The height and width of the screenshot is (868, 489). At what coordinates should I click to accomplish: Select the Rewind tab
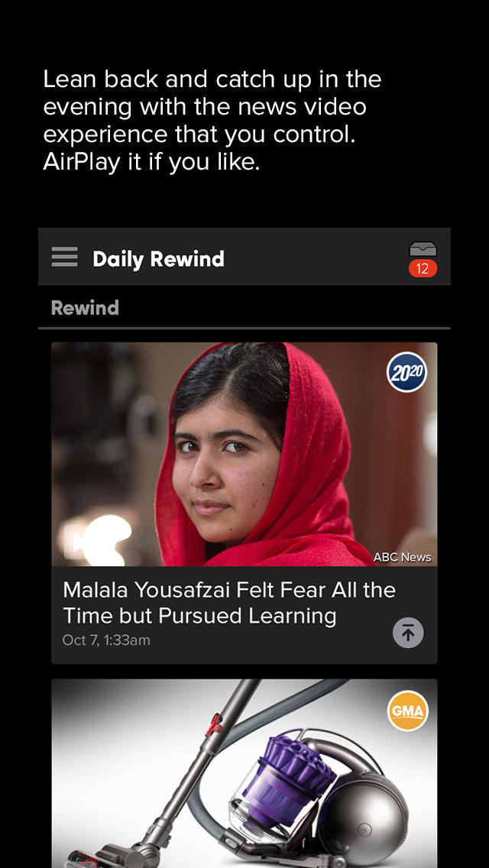pyautogui.click(x=85, y=308)
